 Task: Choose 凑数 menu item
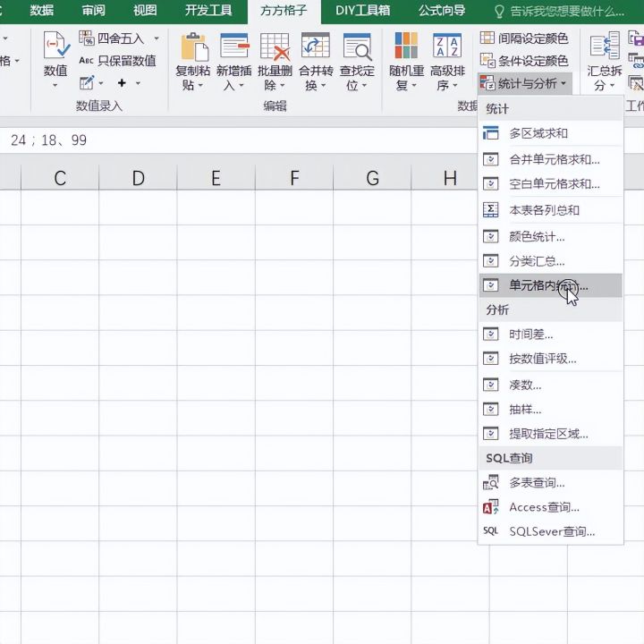point(550,385)
